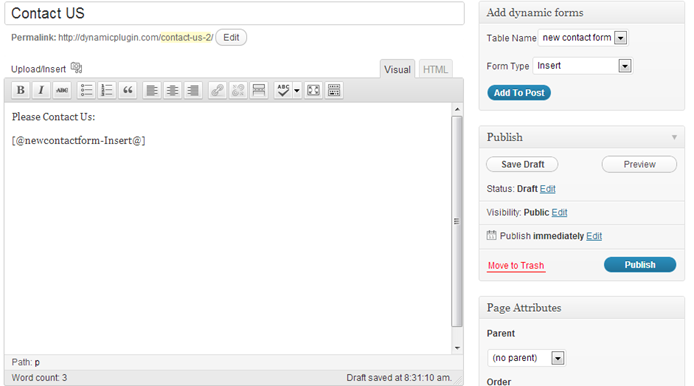Insert the More tag
This screenshot has height=386, width=694.
pyautogui.click(x=259, y=90)
